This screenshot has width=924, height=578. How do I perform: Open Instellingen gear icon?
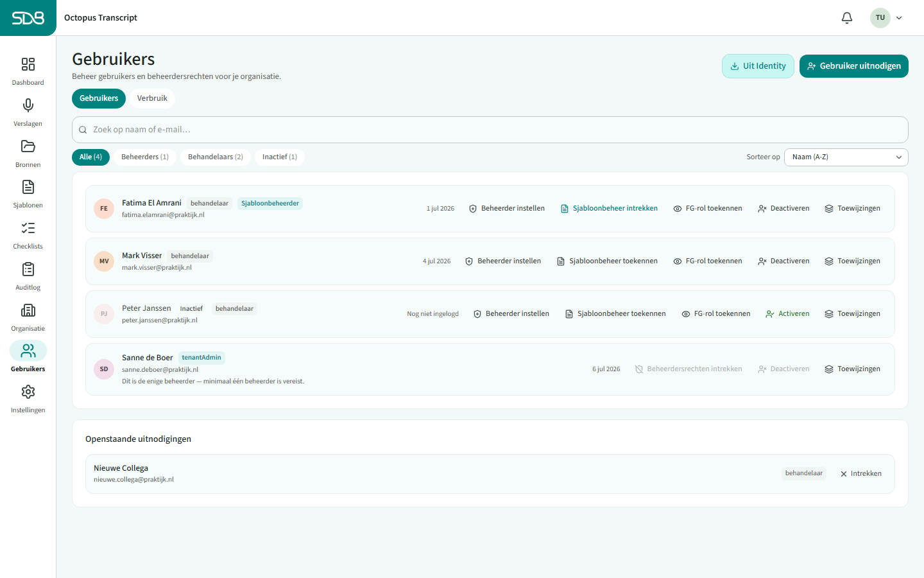(28, 392)
